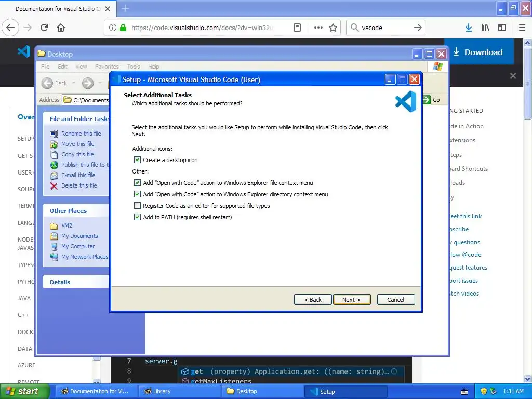Click the Next button in Setup
The image size is (532, 399).
[x=352, y=300]
